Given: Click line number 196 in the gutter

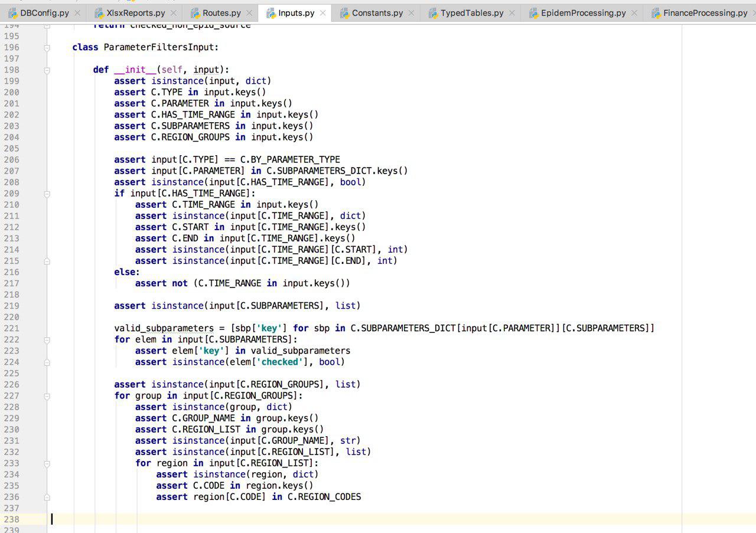Looking at the screenshot, I should (12, 47).
